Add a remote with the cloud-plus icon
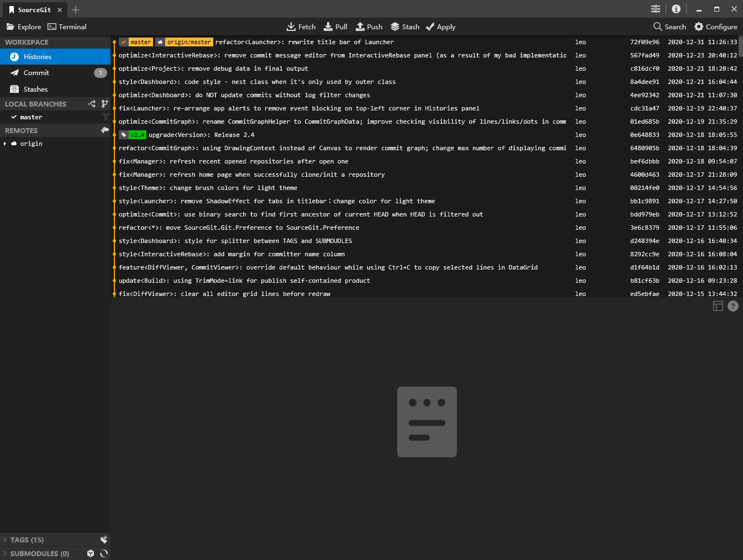Image resolution: width=743 pixels, height=560 pixels. coord(104,130)
